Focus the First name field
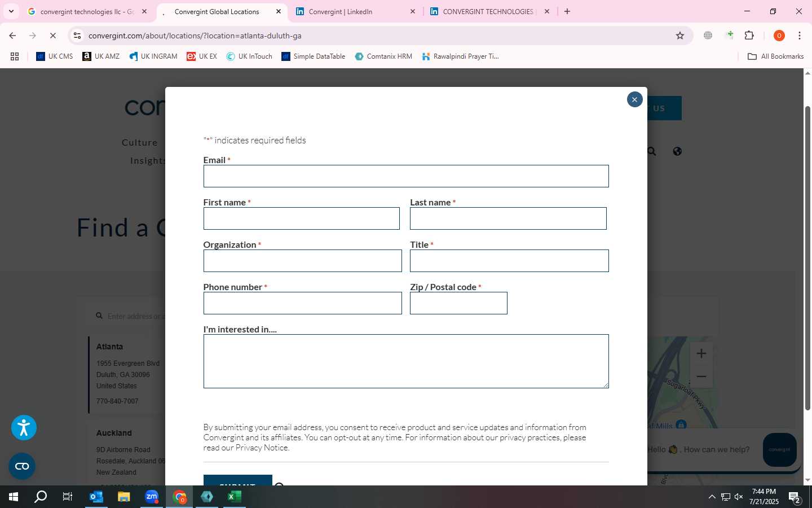The height and width of the screenshot is (508, 812). [301, 218]
